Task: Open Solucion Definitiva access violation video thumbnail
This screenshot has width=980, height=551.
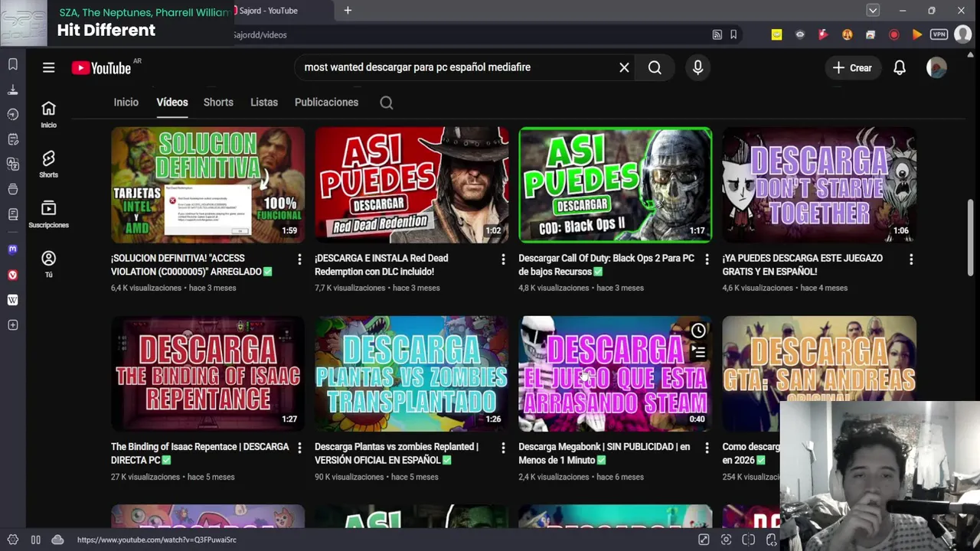Action: (x=207, y=184)
